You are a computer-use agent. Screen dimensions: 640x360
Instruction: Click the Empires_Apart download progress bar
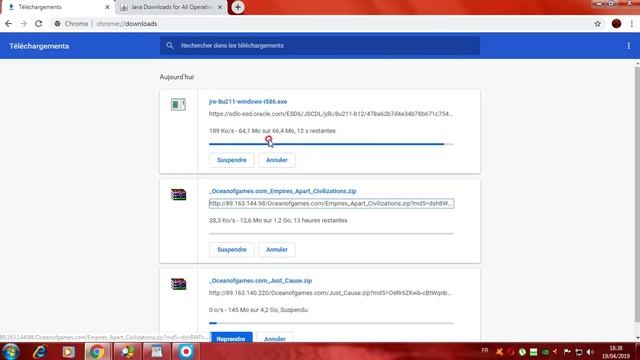pyautogui.click(x=331, y=233)
